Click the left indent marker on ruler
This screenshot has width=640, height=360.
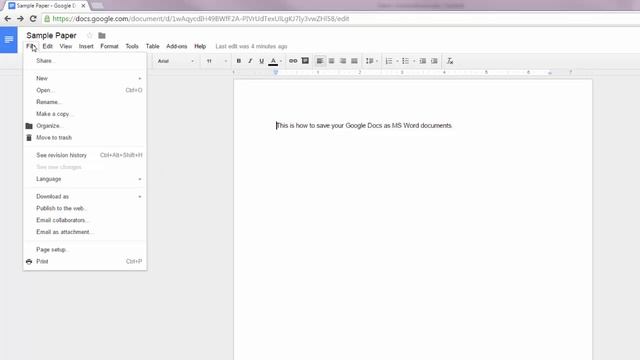point(276,72)
